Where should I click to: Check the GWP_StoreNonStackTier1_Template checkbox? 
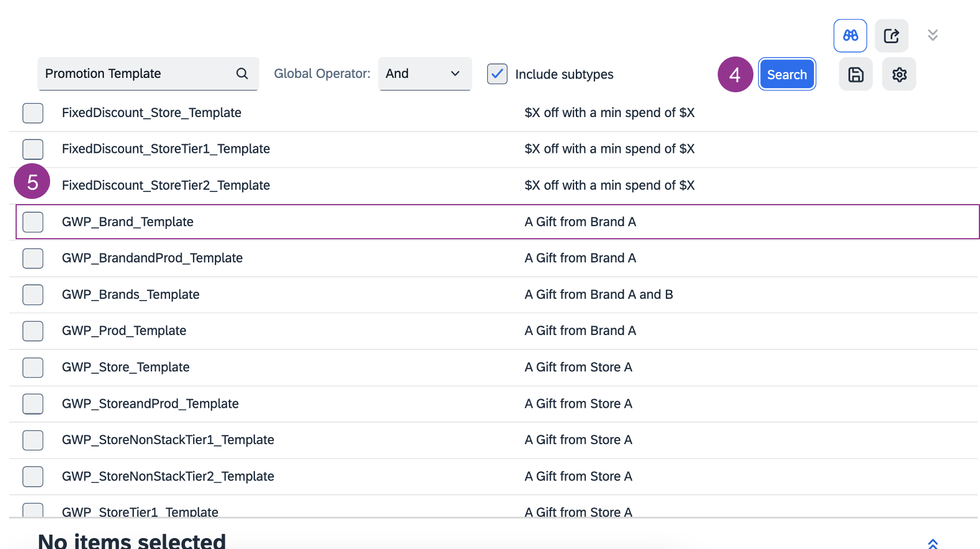click(x=33, y=440)
